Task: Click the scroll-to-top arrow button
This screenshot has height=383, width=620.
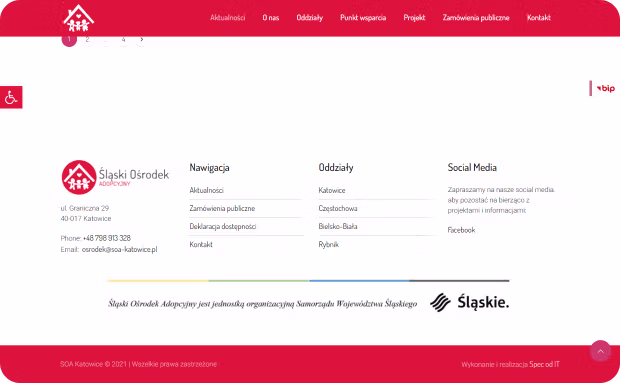Action: (x=600, y=351)
